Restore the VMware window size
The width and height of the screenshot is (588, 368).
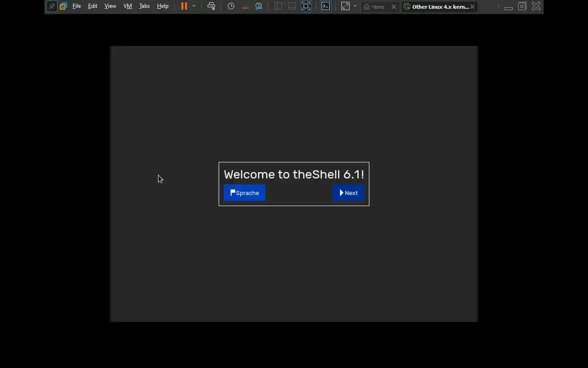(522, 6)
